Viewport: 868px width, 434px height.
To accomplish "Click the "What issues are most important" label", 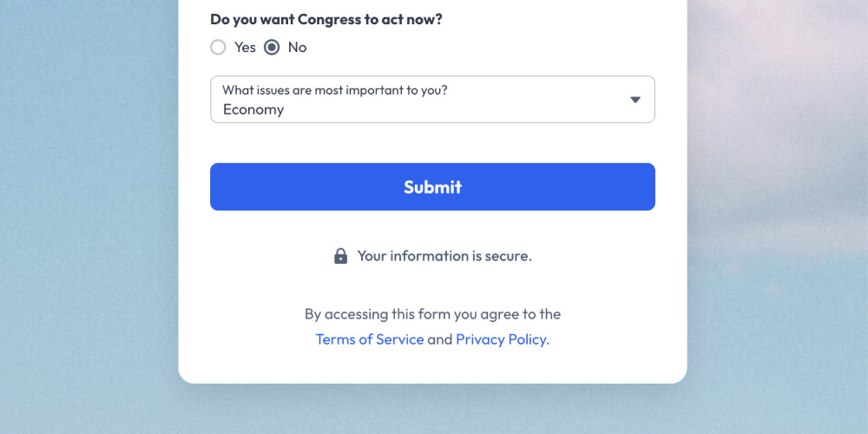I will tap(335, 89).
